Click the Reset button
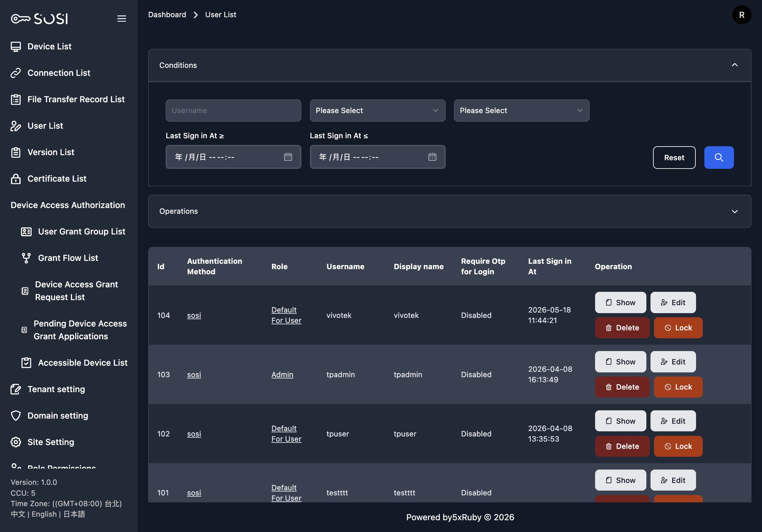This screenshot has width=762, height=532. 674,158
